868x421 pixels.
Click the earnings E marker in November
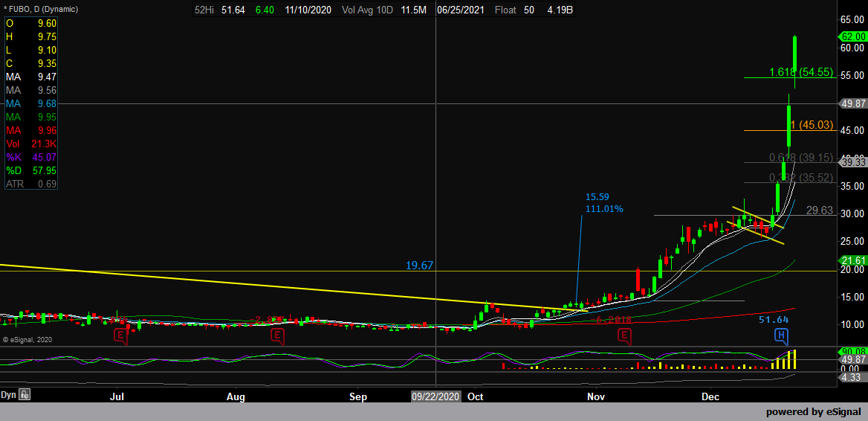(x=625, y=335)
